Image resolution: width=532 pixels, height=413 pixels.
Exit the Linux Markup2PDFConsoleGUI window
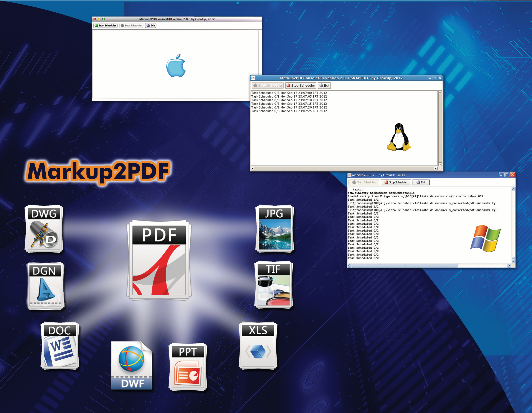point(324,85)
